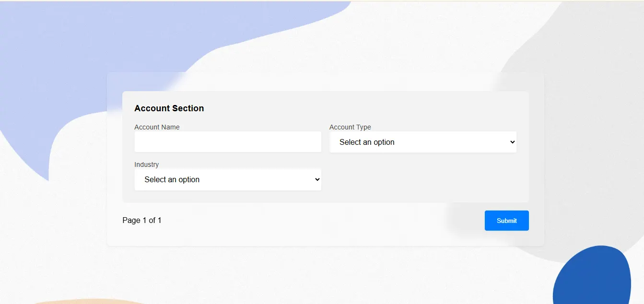Click the white form card's bottom margin
Screen dimensions: 644x304
tap(325, 240)
